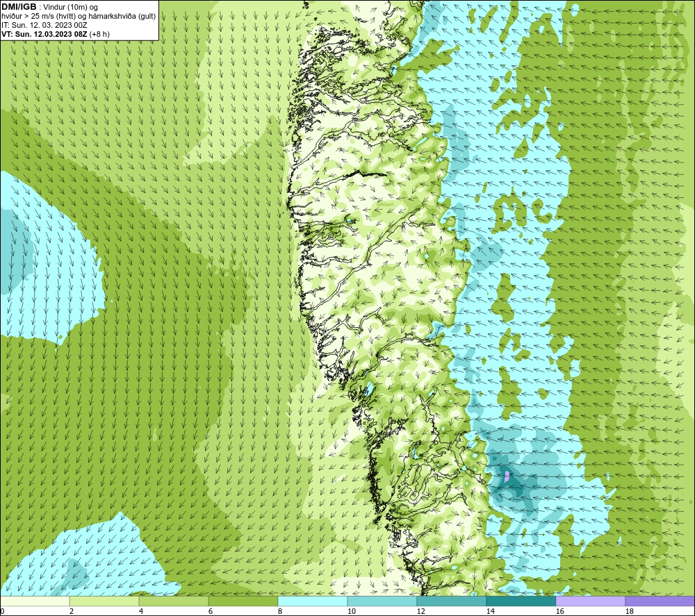The image size is (695, 616).
Task: Click the purple legend swatch above 18 m/s
Action: point(660,601)
